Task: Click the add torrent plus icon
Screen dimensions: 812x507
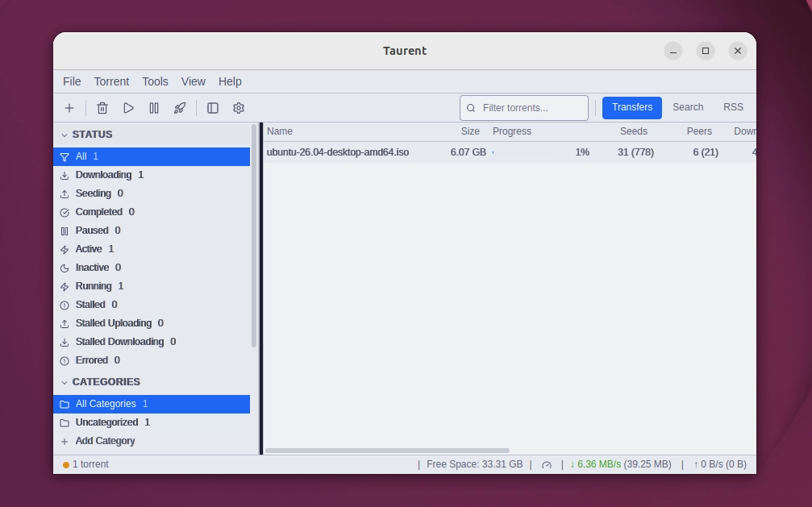Action: (69, 108)
